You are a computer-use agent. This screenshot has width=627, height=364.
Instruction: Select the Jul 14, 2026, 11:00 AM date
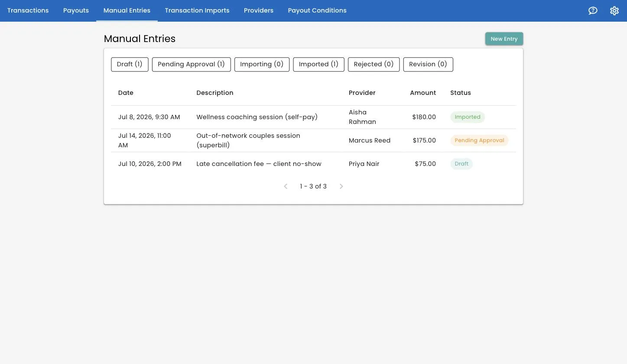(x=145, y=140)
